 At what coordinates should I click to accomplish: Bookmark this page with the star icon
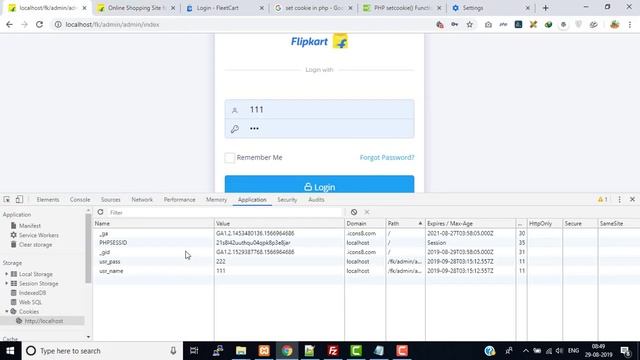pos(470,24)
